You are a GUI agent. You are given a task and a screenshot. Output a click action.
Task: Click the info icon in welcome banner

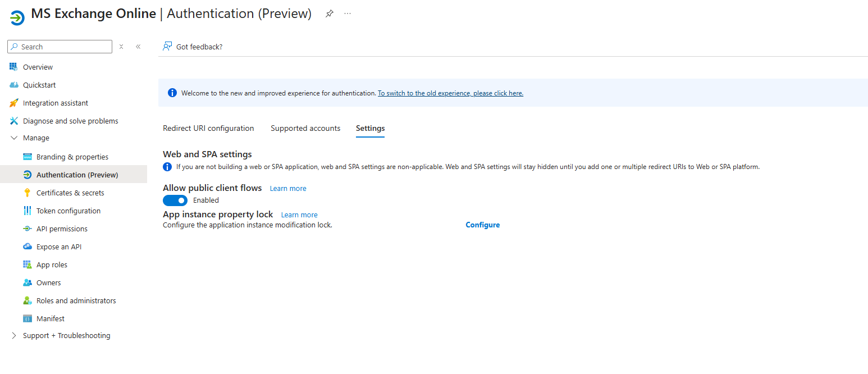(x=172, y=93)
